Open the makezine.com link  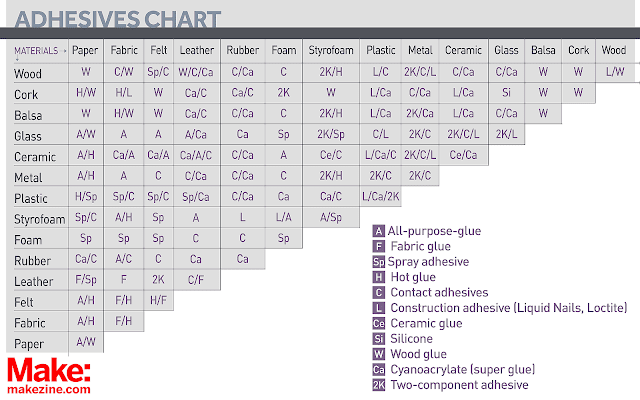pos(48,389)
